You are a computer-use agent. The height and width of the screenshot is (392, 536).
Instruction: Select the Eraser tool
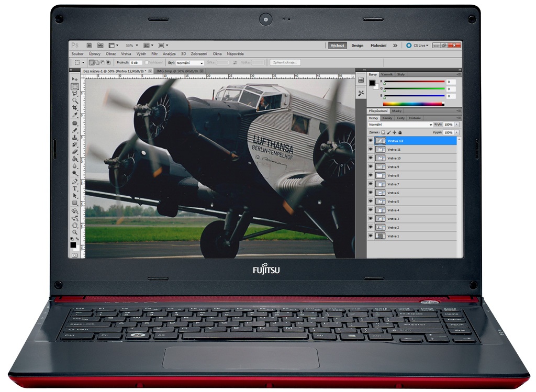[x=74, y=152]
